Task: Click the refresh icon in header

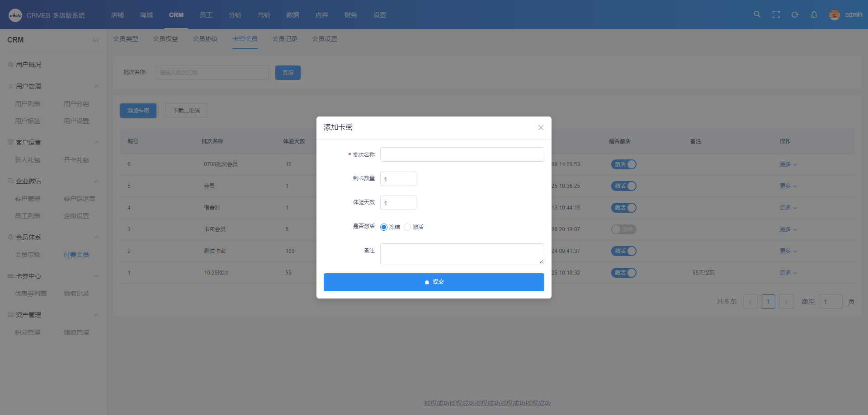Action: [x=795, y=14]
